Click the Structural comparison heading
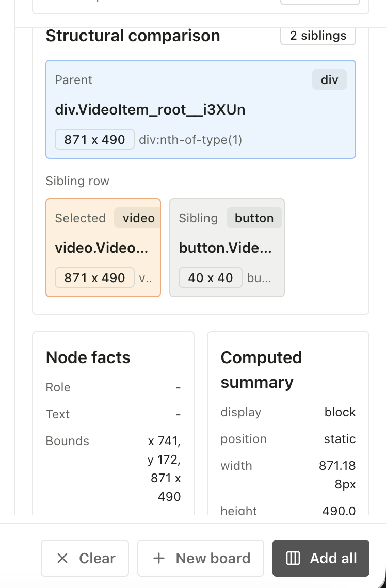Viewport: 386px width, 588px height. (133, 36)
